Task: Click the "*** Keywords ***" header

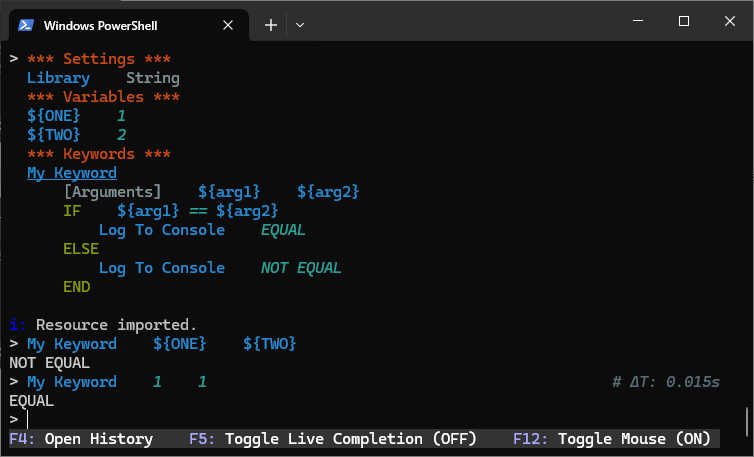Action: [99, 154]
